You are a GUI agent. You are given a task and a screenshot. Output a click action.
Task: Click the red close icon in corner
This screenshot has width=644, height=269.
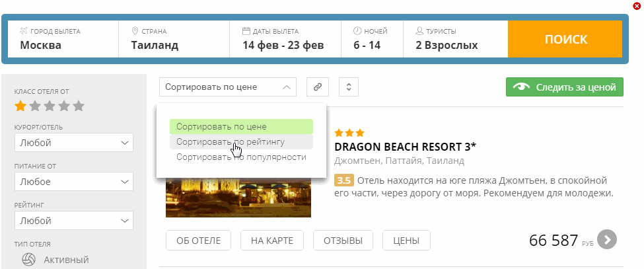tap(637, 6)
